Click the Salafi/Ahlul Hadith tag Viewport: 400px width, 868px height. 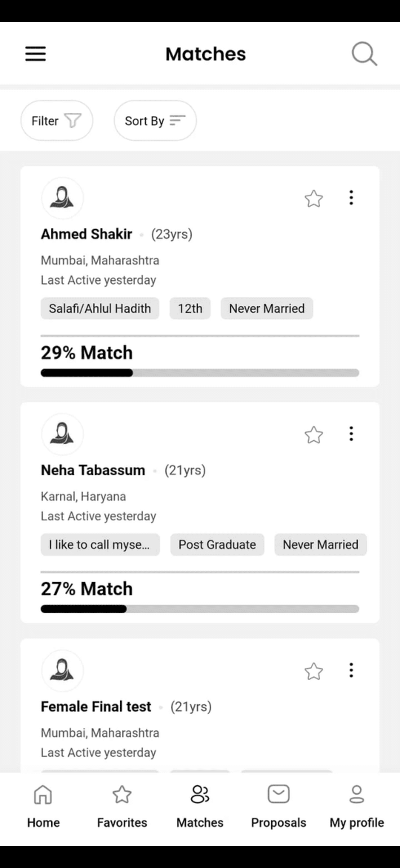[100, 308]
